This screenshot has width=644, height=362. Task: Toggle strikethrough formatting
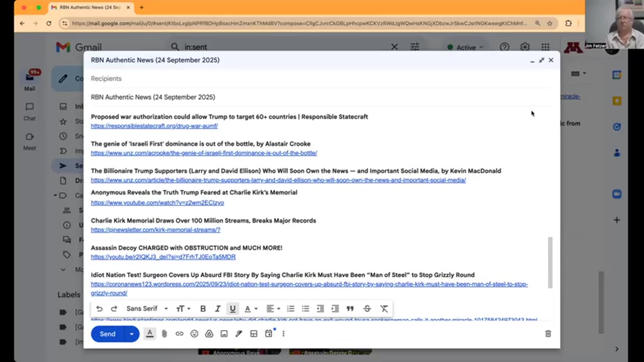point(367,309)
